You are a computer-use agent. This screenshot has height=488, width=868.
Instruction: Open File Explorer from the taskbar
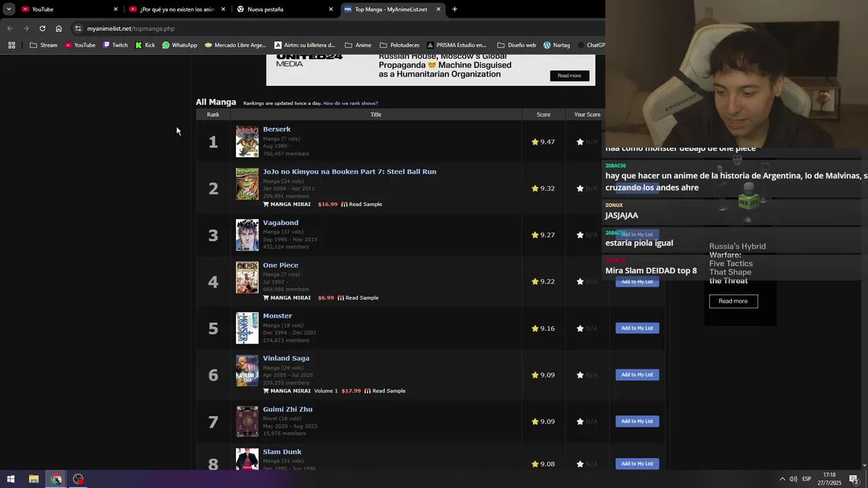(x=33, y=479)
